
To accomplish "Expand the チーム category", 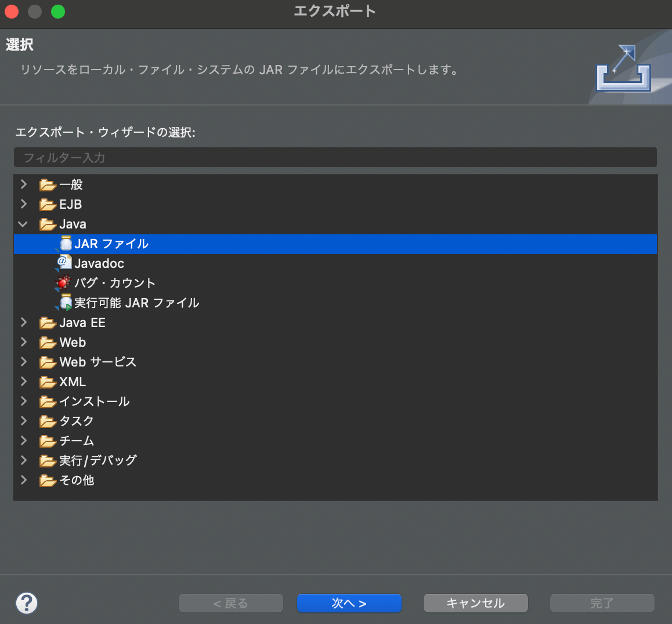I will coord(24,440).
